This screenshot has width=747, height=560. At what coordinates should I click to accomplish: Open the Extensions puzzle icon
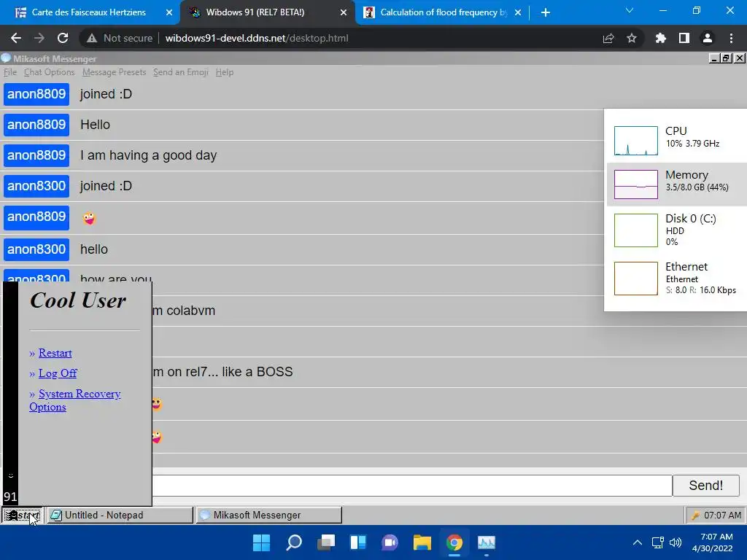661,38
